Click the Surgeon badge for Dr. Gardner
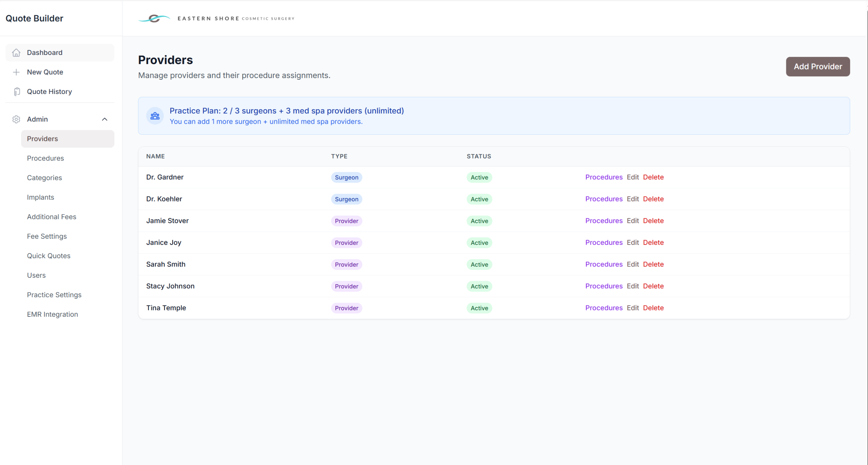The height and width of the screenshot is (465, 868). tap(346, 177)
